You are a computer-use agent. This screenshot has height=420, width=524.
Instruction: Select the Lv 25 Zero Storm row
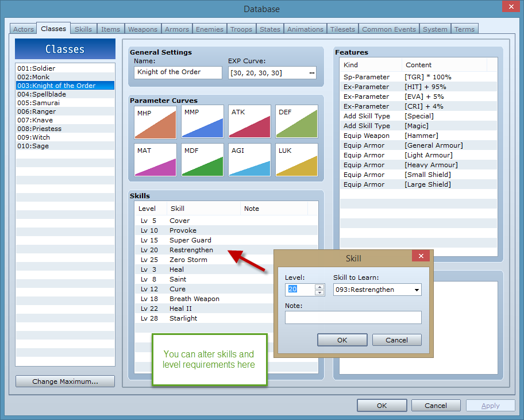[x=204, y=260]
